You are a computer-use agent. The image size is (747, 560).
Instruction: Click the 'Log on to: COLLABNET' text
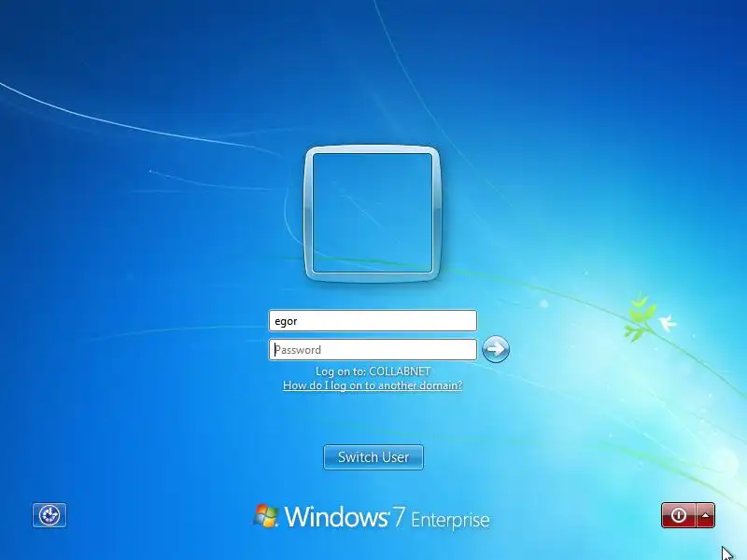coord(373,371)
